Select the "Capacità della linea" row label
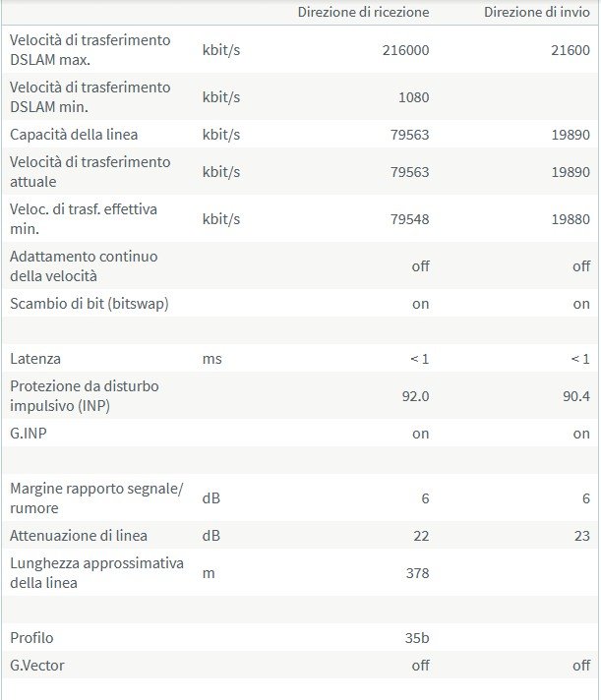The image size is (601, 700). point(74,135)
